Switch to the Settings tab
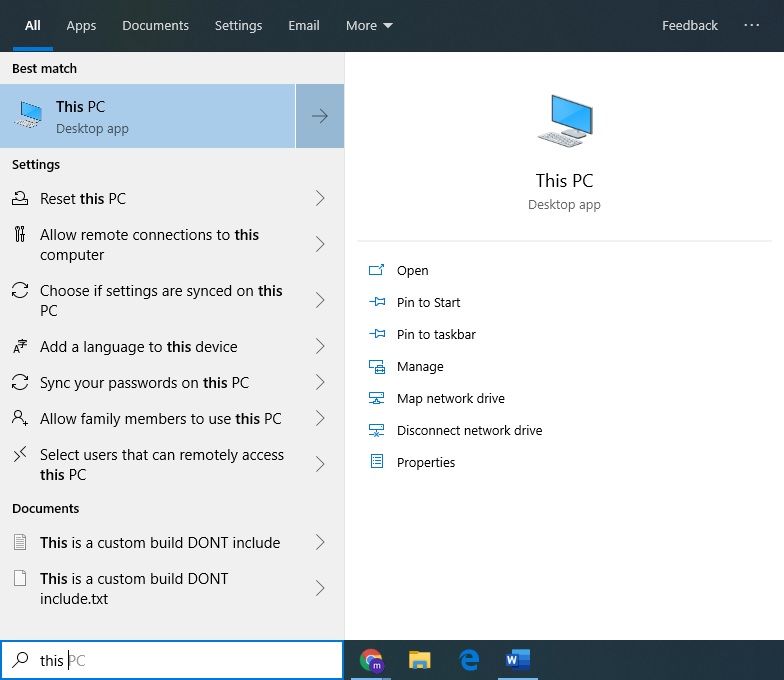The image size is (784, 680). coord(238,25)
